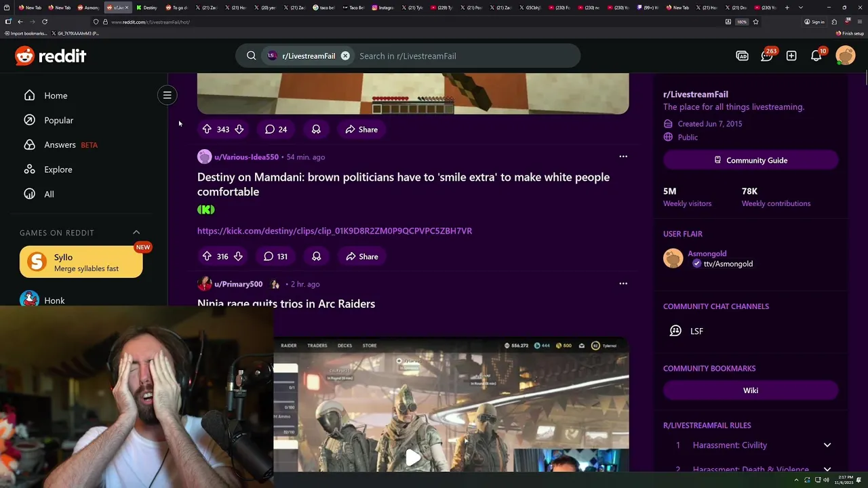The width and height of the screenshot is (868, 488).
Task: Open the Honk game entry
Action: click(54, 300)
